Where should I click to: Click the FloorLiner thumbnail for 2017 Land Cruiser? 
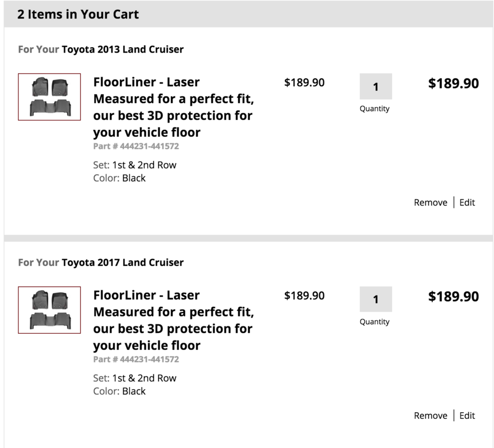coord(49,310)
